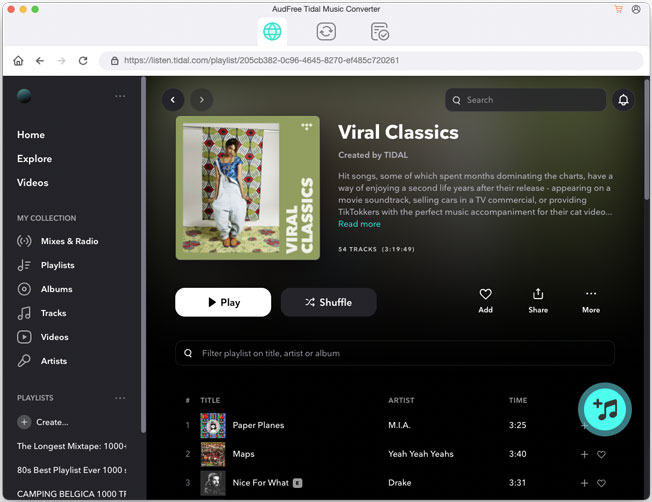Select the Maps track title

pos(243,454)
